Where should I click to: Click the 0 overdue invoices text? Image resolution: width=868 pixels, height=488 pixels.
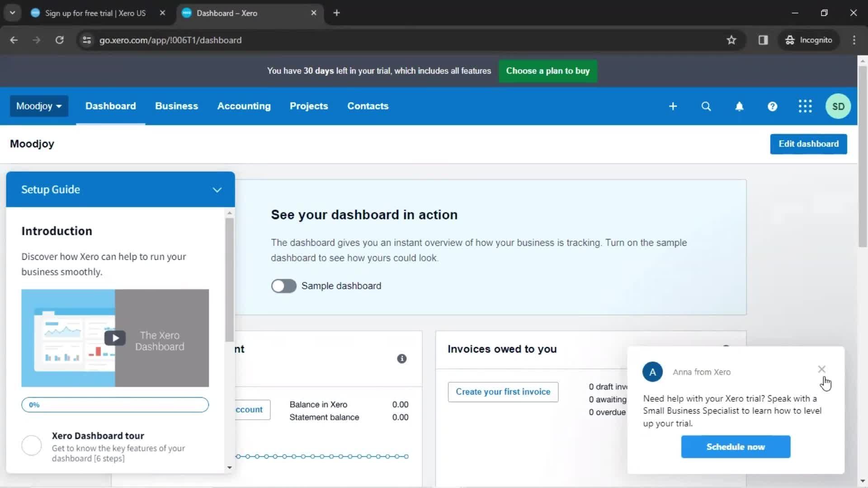(x=607, y=413)
